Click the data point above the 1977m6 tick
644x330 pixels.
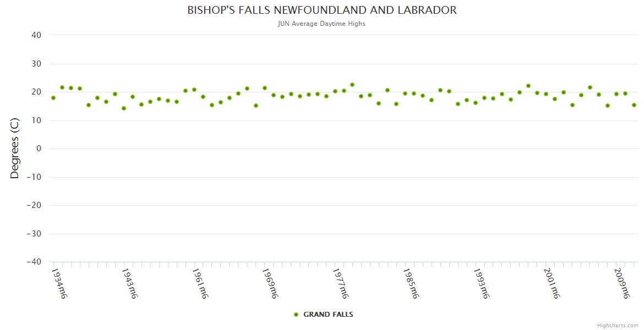click(x=335, y=91)
